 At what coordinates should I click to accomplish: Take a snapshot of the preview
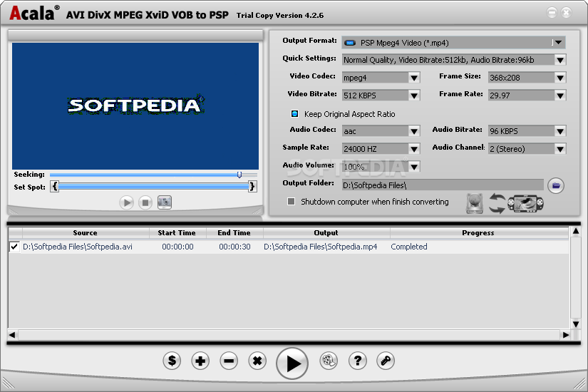click(165, 202)
